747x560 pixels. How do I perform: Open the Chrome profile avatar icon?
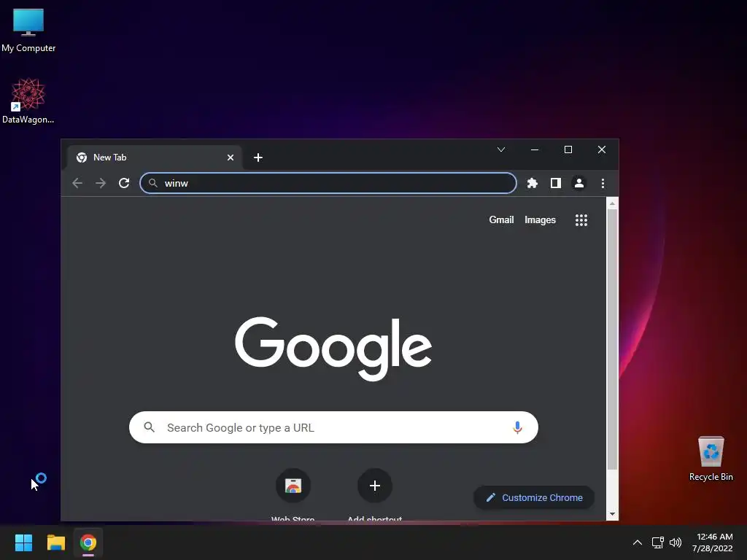pyautogui.click(x=578, y=183)
